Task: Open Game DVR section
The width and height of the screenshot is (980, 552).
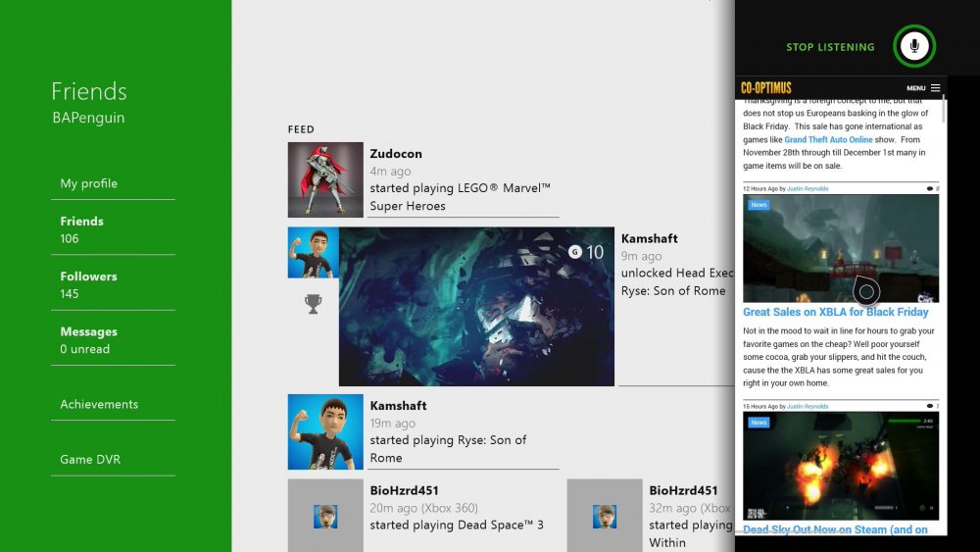Action: coord(90,459)
